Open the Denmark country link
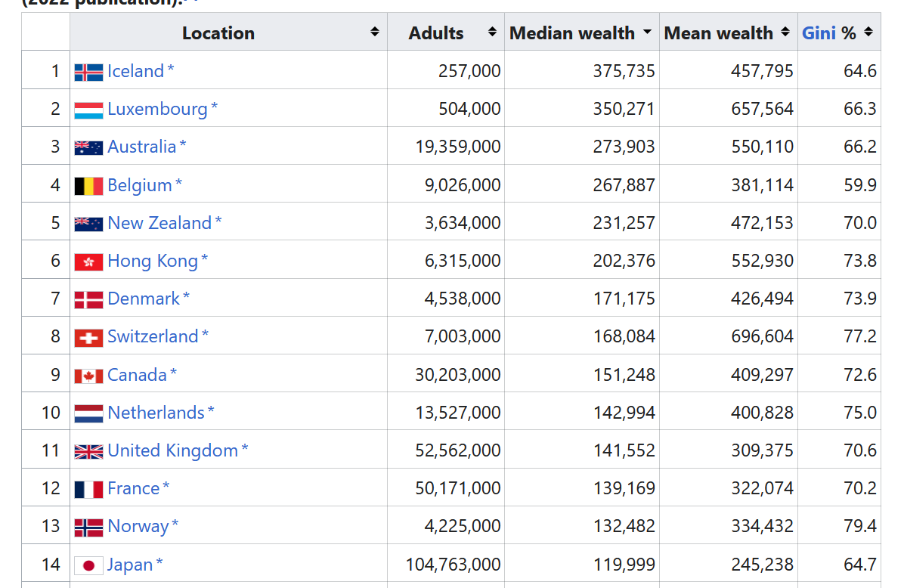 coord(144,299)
